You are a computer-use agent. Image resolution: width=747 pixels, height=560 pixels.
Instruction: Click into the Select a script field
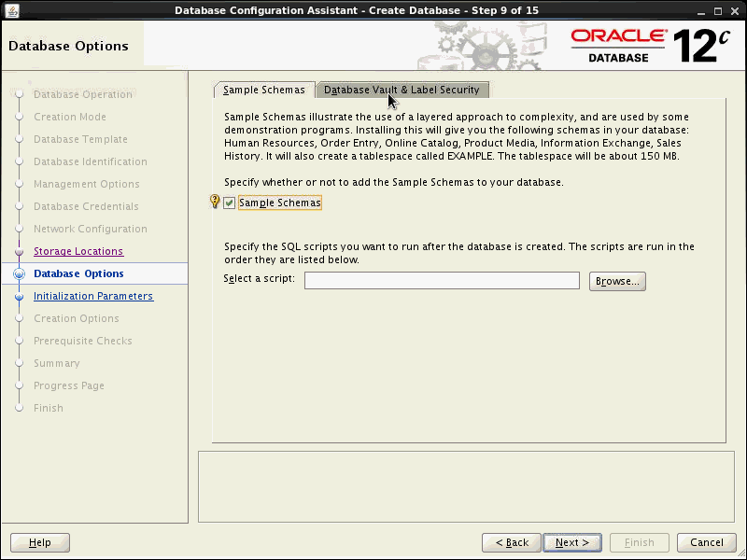[442, 281]
